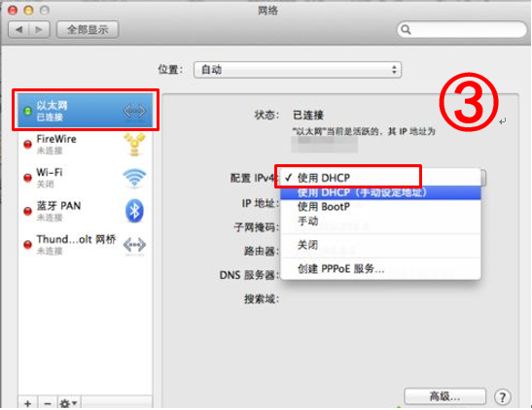The width and height of the screenshot is (532, 410).
Task: Click the back navigation arrow
Action: point(19,30)
